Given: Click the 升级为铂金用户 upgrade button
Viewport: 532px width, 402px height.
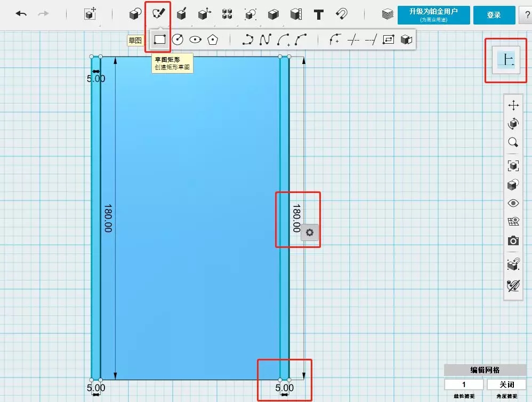Looking at the screenshot, I should (433, 14).
